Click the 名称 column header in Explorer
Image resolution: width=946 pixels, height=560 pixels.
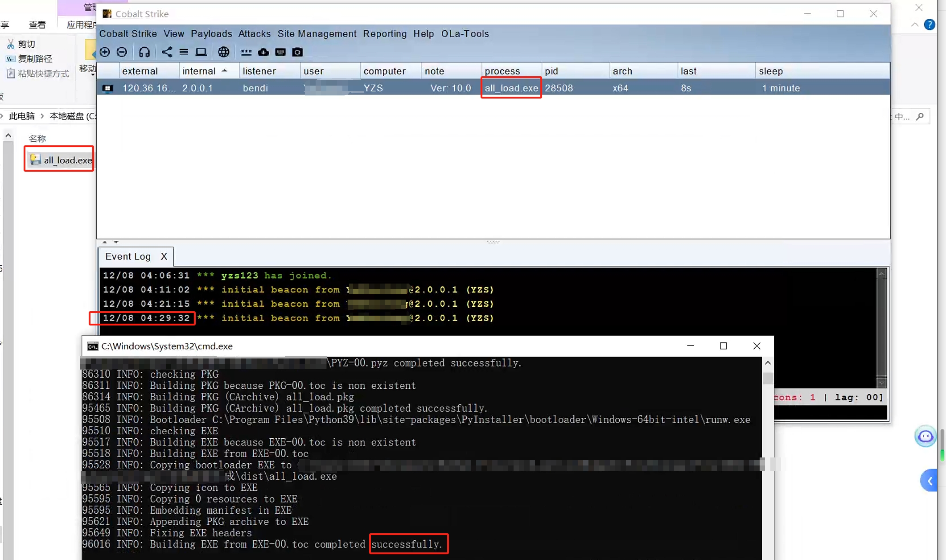click(37, 139)
